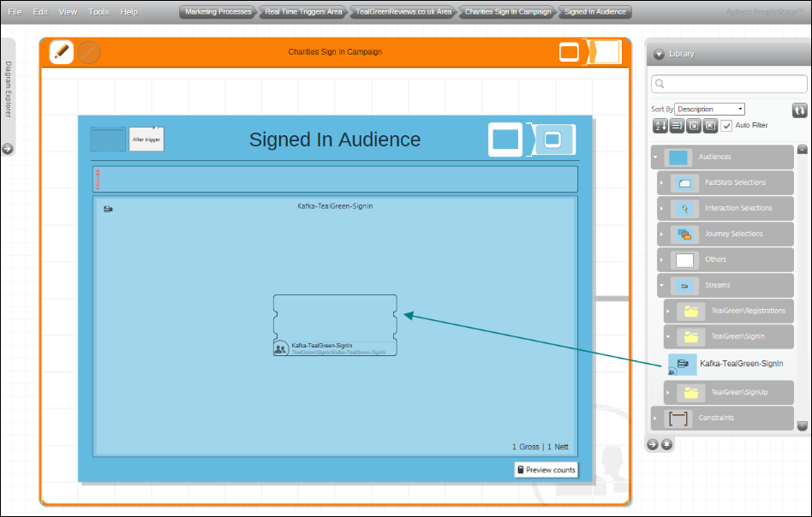
Task: Open the File menu
Action: (15, 11)
